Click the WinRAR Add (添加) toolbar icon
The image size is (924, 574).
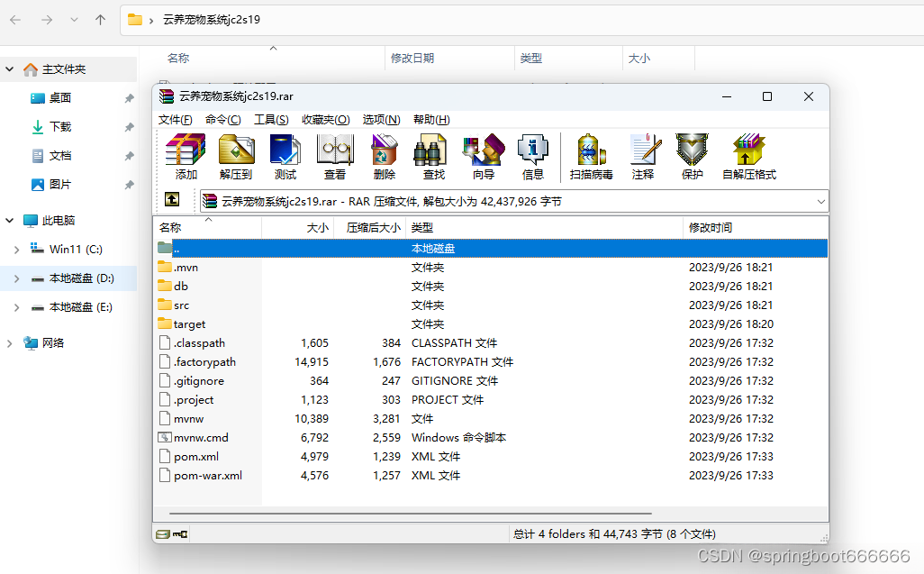pyautogui.click(x=186, y=150)
